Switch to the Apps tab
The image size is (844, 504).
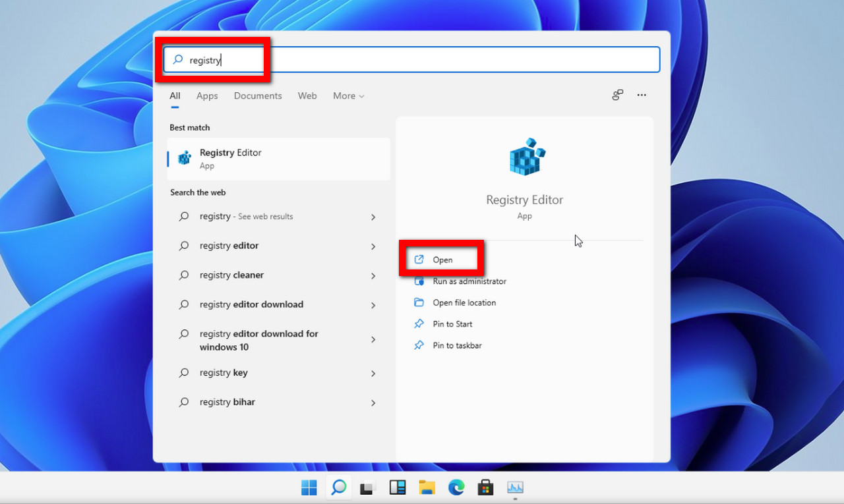(x=207, y=96)
